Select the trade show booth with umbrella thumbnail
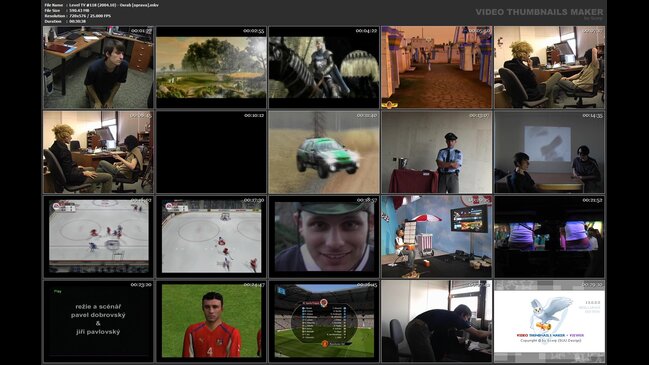 coord(437,236)
